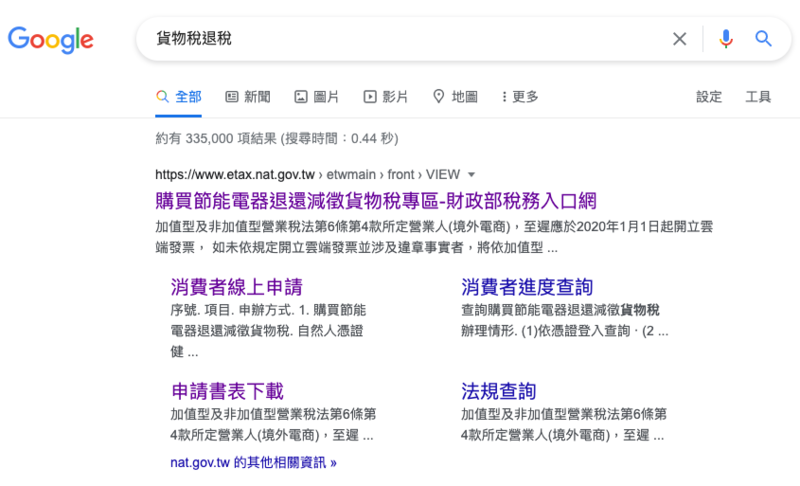Open the 影片 videos tab
Viewport: 800px width, 486px height.
pyautogui.click(x=385, y=97)
